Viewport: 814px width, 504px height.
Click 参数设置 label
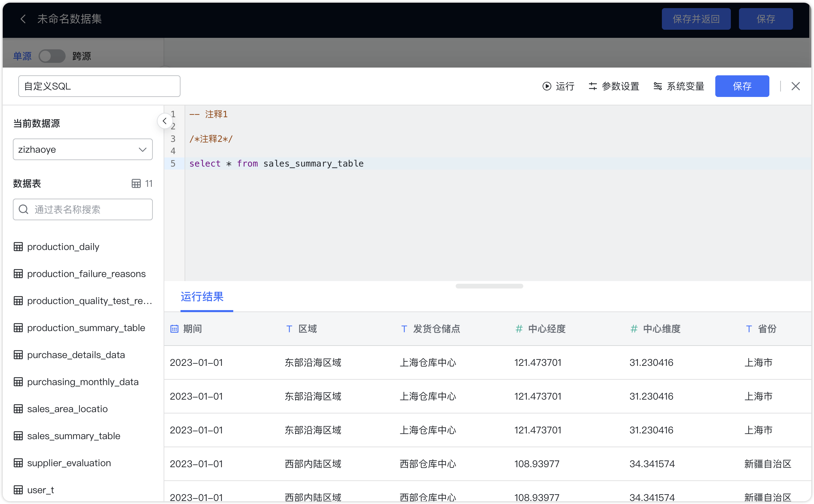[620, 86]
